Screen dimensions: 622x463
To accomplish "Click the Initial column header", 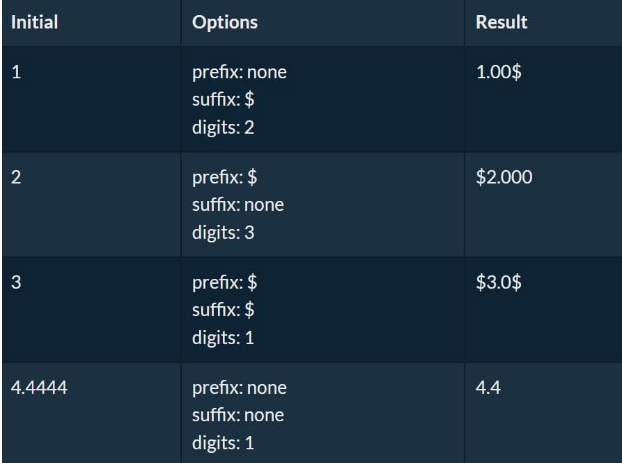I will click(x=91, y=23).
